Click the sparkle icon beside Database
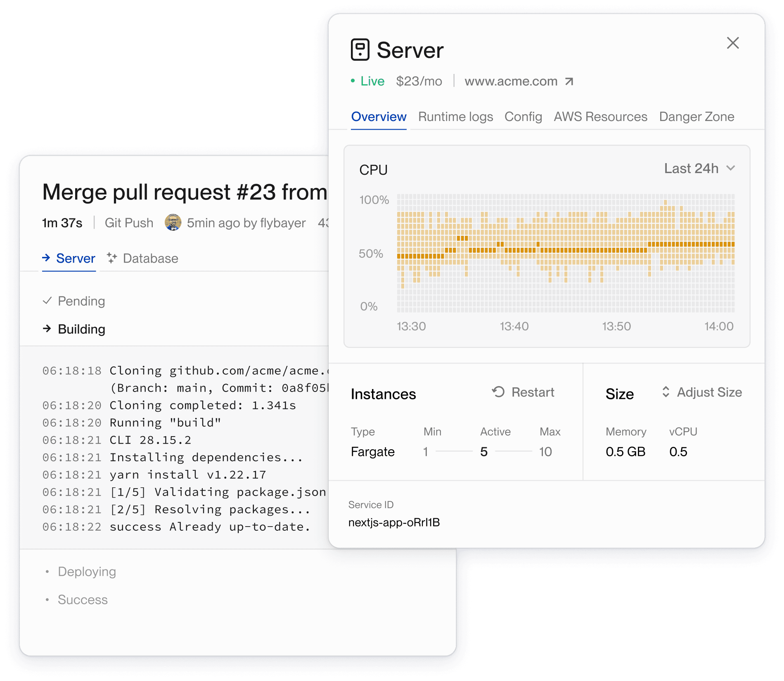 (x=112, y=258)
